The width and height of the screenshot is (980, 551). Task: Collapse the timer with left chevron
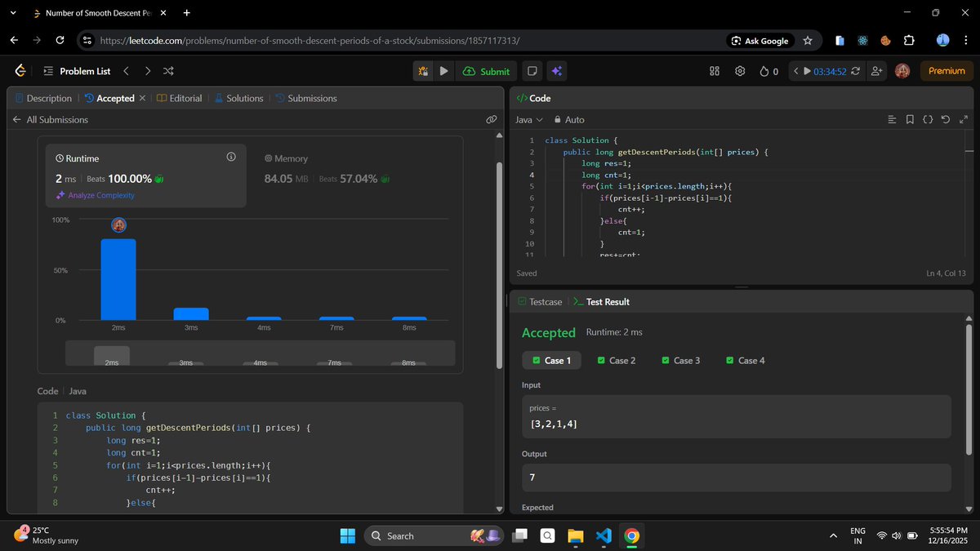click(796, 71)
